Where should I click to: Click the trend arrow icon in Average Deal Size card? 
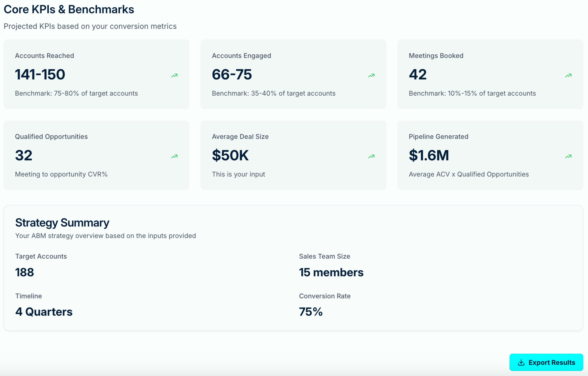click(371, 156)
